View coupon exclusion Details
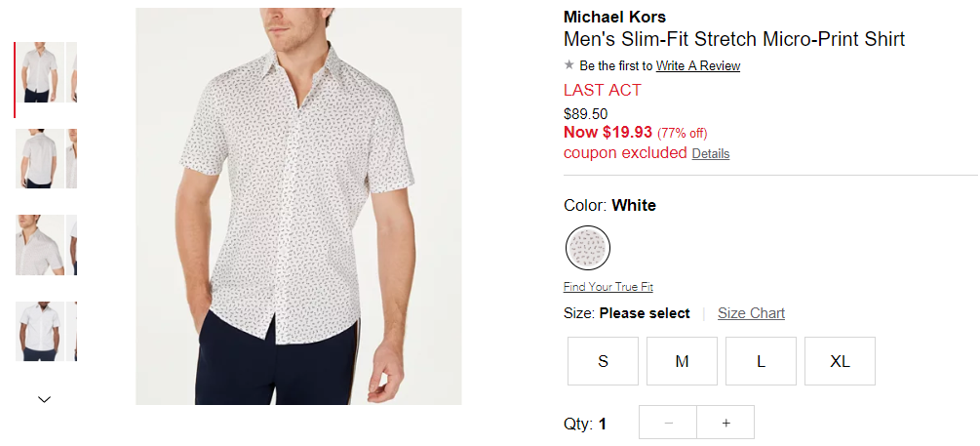Viewport: 980px width, 446px height. point(711,154)
